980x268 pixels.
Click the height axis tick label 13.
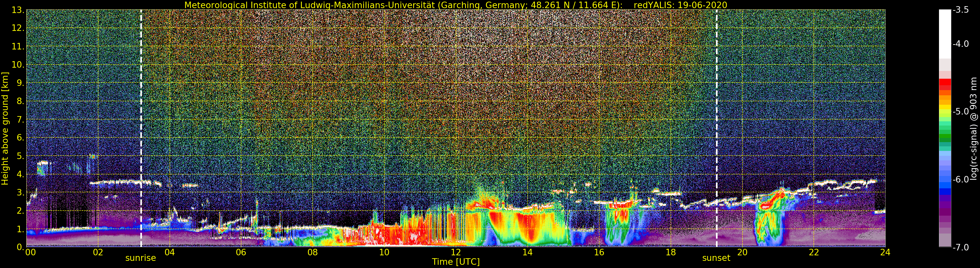[x=18, y=10]
